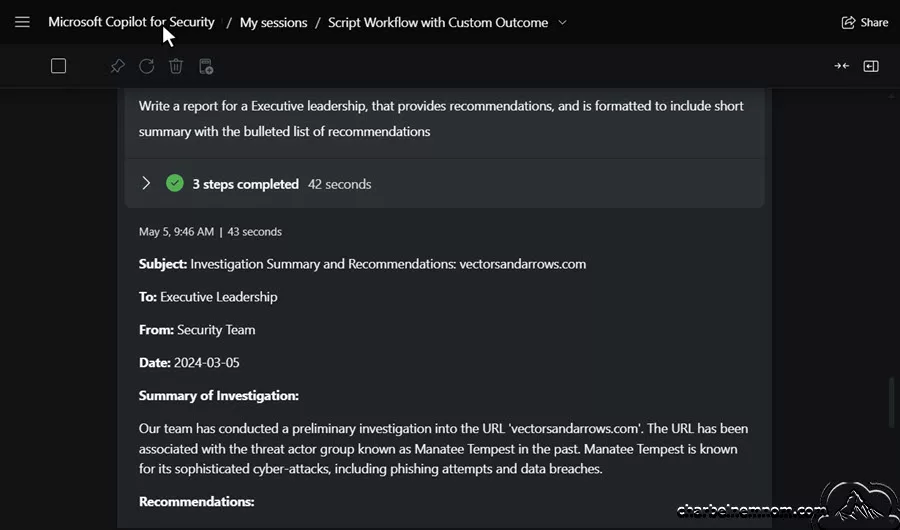Click the pin prompt icon
Image resolution: width=900 pixels, height=530 pixels.
point(118,66)
